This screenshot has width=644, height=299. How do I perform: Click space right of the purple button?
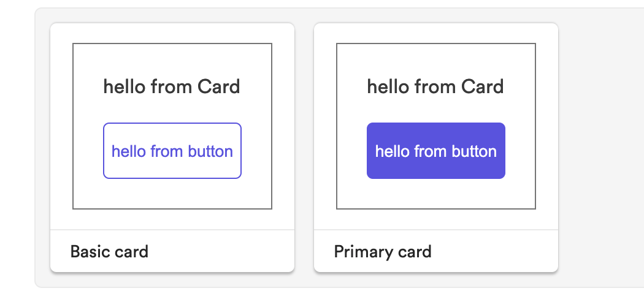click(x=521, y=151)
